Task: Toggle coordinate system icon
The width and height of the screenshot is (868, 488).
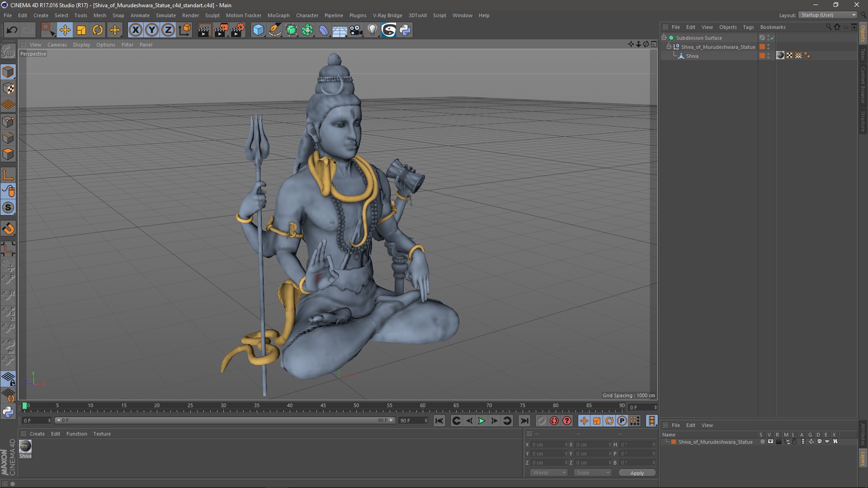Action: (x=184, y=30)
